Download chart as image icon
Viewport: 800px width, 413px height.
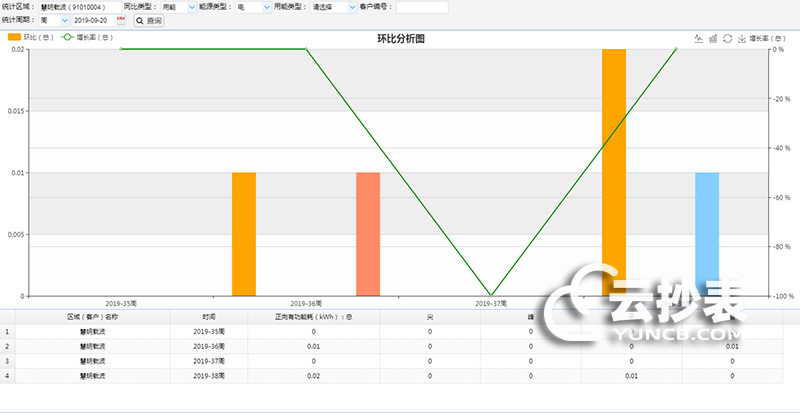(x=741, y=38)
